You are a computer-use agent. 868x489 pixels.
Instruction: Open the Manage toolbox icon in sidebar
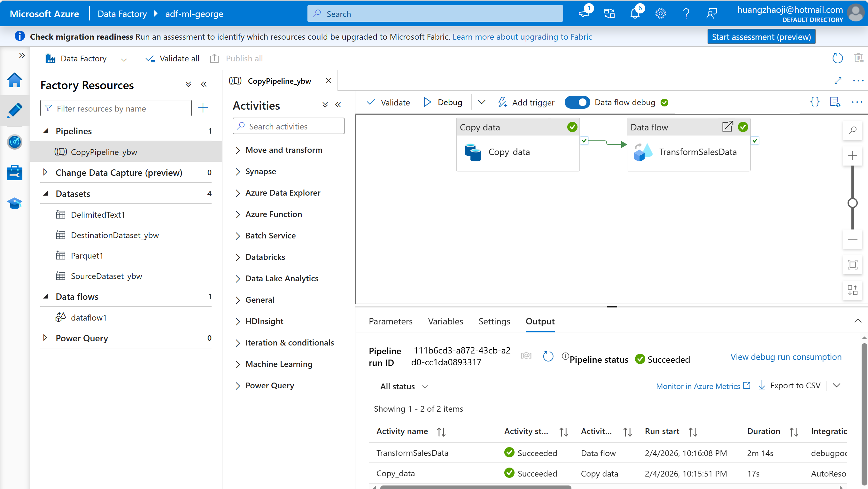pyautogui.click(x=14, y=173)
